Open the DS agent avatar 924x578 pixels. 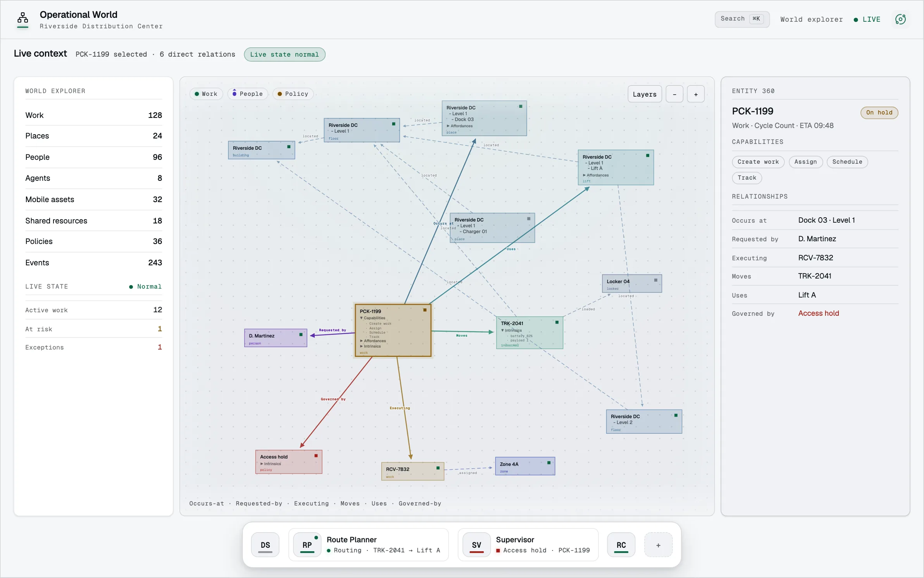tap(265, 545)
